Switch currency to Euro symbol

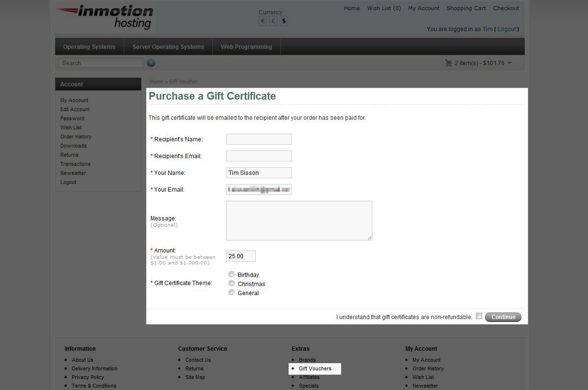263,21
